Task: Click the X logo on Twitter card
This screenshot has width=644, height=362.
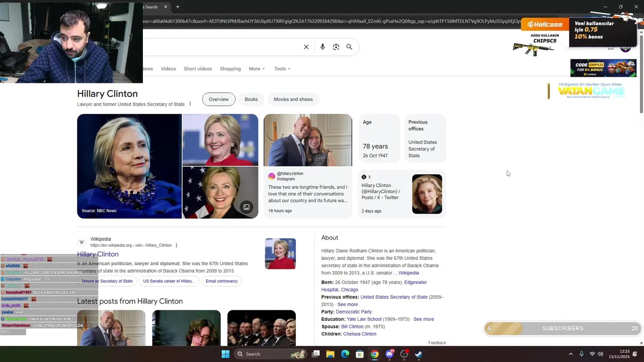Action: pyautogui.click(x=364, y=177)
